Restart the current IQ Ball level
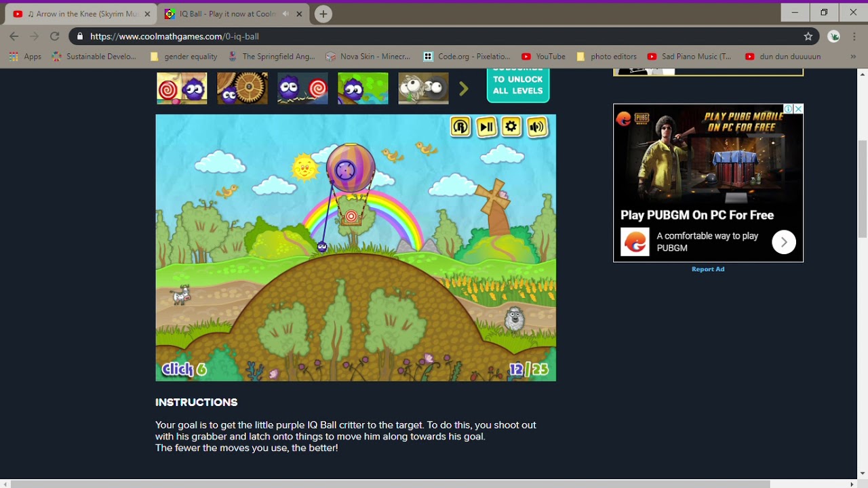 tap(460, 127)
